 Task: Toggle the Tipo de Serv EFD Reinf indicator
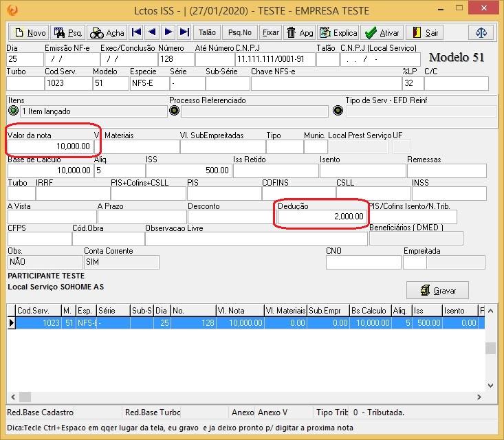338,111
